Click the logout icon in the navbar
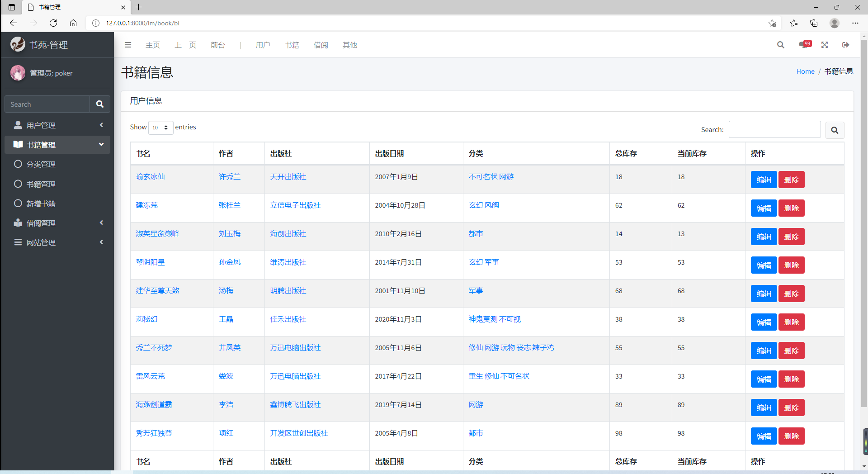The width and height of the screenshot is (868, 474). coord(846,45)
